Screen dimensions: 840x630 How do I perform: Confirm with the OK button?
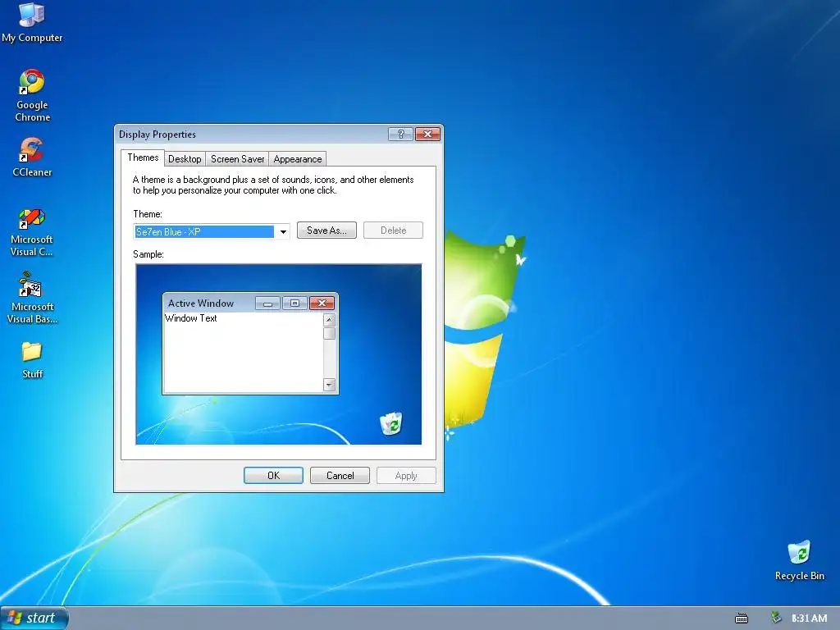[x=273, y=475]
